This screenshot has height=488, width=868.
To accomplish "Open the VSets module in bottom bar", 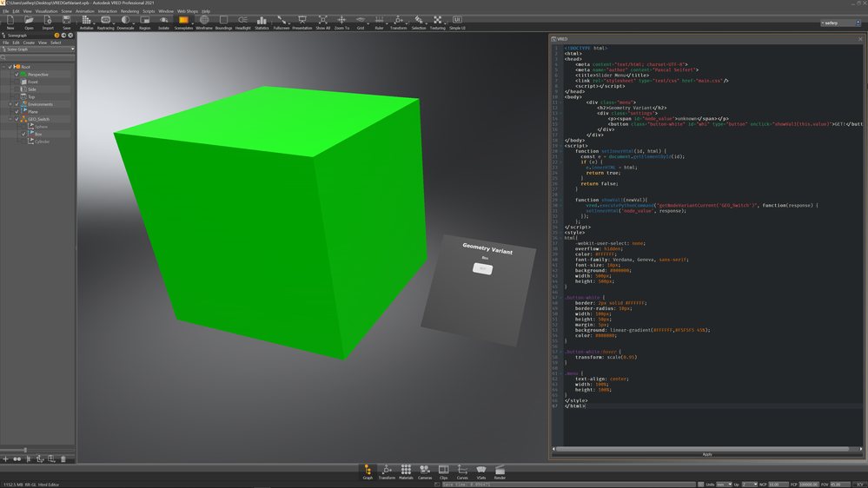I will [x=481, y=471].
